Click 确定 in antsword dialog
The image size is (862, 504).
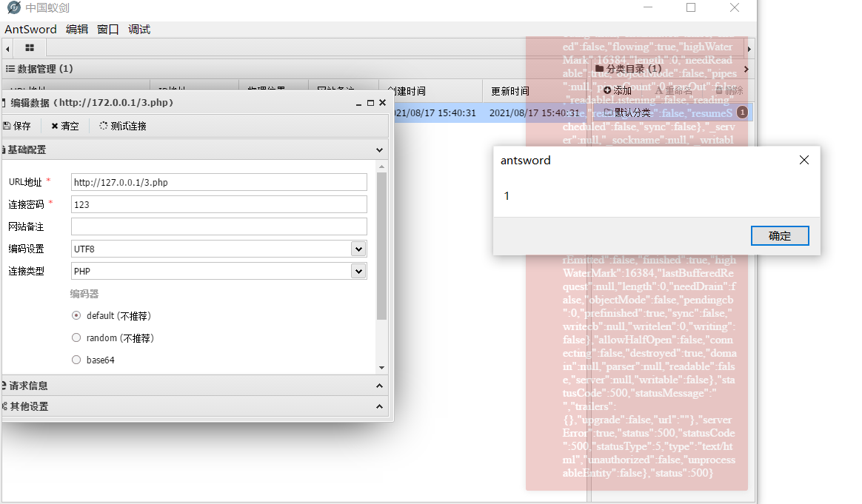pyautogui.click(x=780, y=236)
